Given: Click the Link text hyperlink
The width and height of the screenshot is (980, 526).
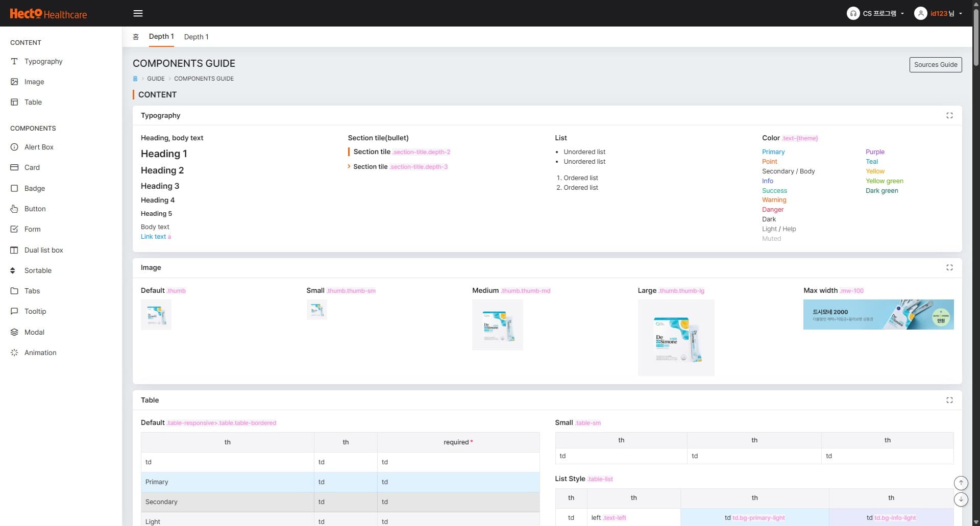Looking at the screenshot, I should coord(153,237).
